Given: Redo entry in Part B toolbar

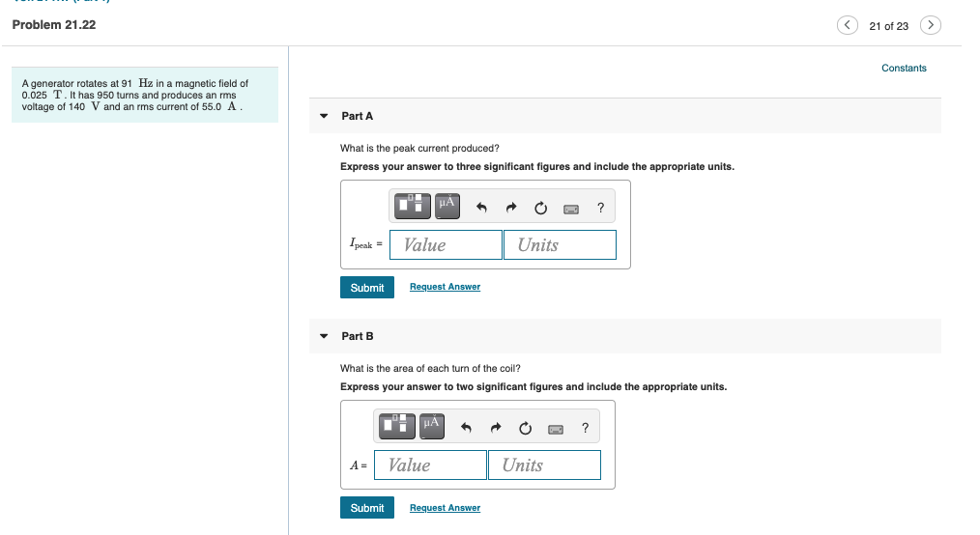Looking at the screenshot, I should [x=496, y=428].
